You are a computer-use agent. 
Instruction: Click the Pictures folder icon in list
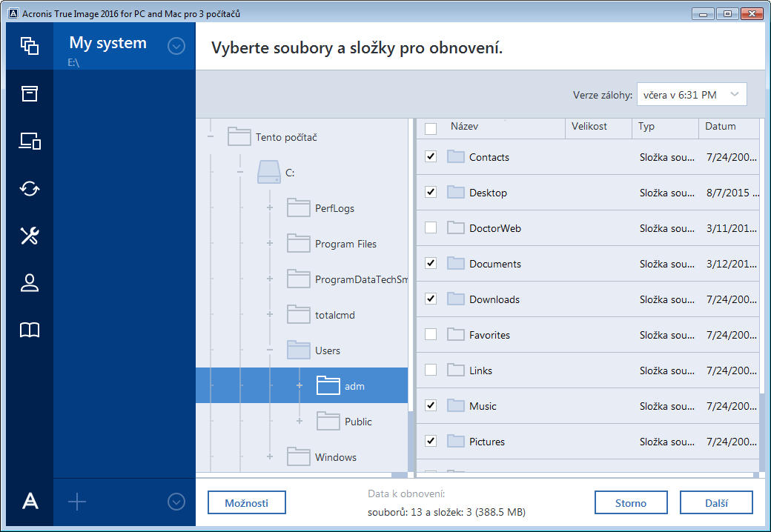(x=456, y=441)
